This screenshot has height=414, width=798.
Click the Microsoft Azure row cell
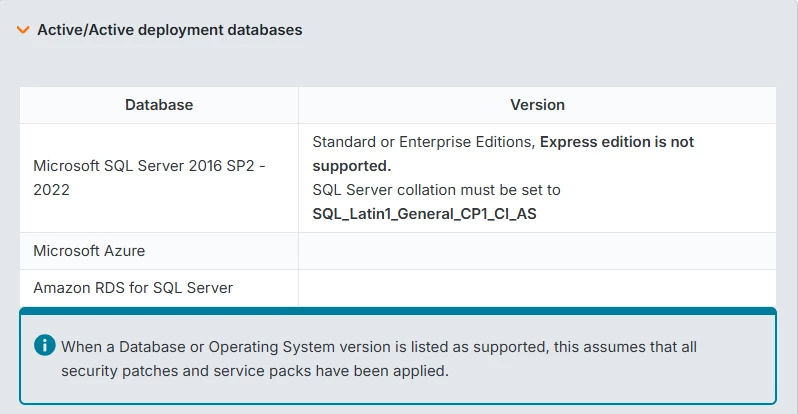coord(159,251)
